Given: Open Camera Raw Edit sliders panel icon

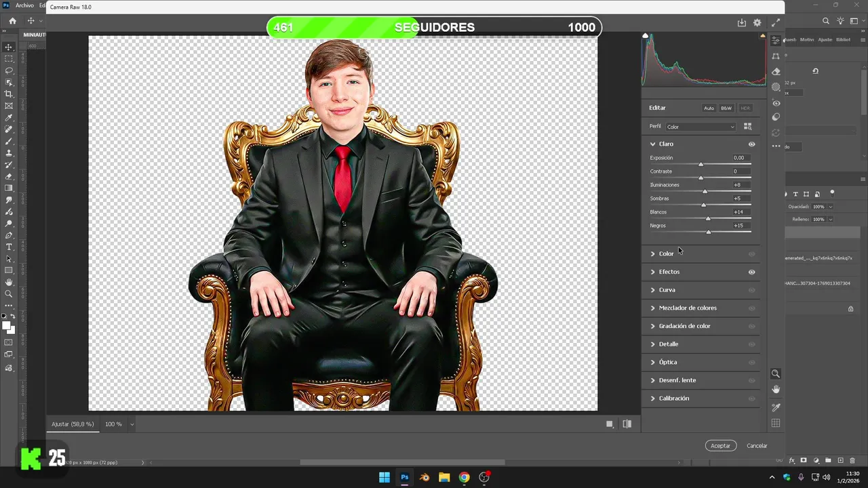Looking at the screenshot, I should pos(776,41).
